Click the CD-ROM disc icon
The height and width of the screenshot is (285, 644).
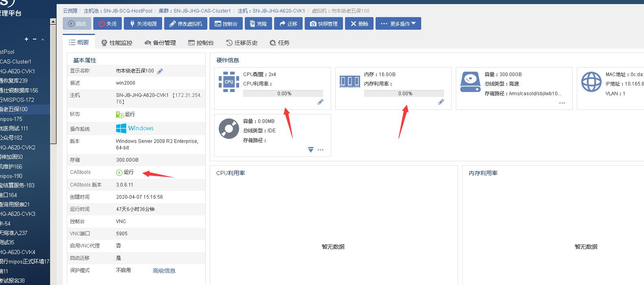pos(229,129)
